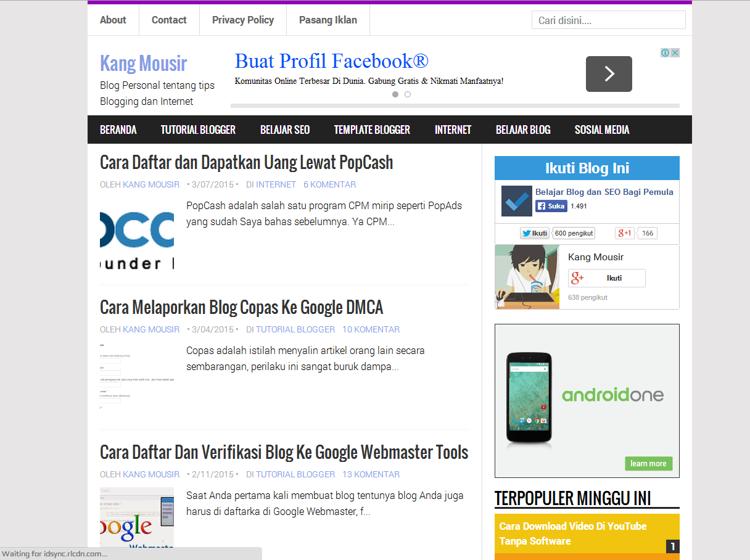Go to the Privacy Policy page
The width and height of the screenshot is (750, 560).
(243, 20)
